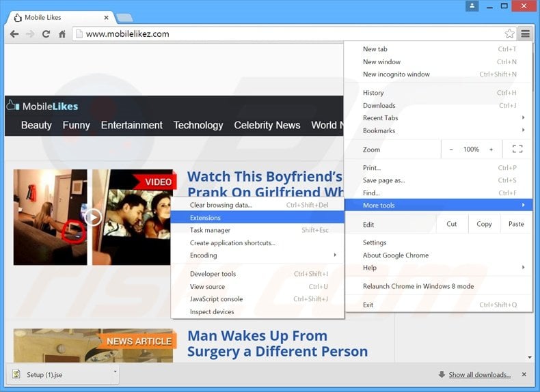Click the 100% zoom level value
The width and height of the screenshot is (540, 392).
pyautogui.click(x=471, y=150)
